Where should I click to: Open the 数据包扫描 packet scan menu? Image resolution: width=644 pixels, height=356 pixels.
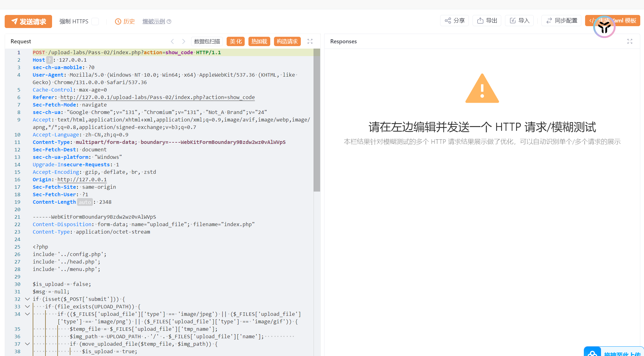coord(207,41)
